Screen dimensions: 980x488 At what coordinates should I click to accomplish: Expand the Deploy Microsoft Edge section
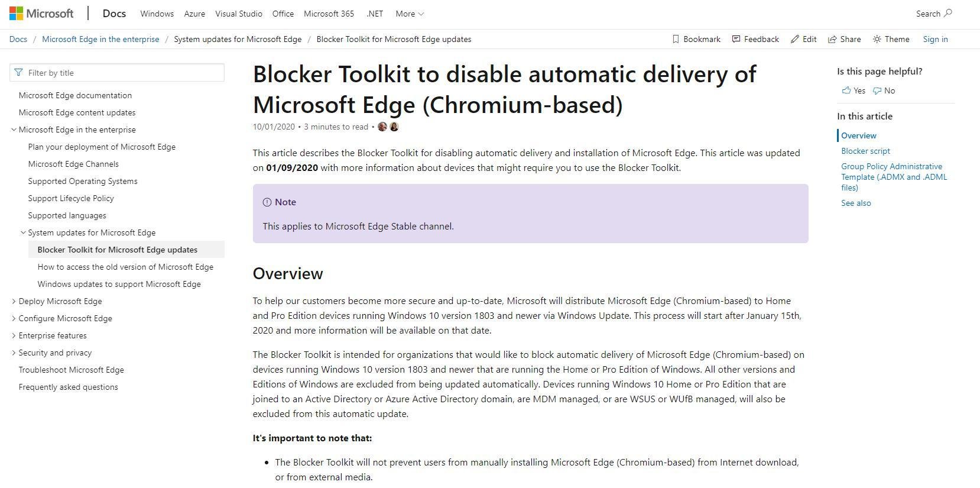tap(14, 301)
